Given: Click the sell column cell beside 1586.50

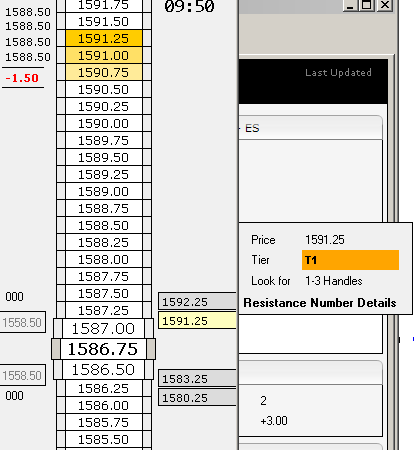Looking at the screenshot, I should (149, 370).
